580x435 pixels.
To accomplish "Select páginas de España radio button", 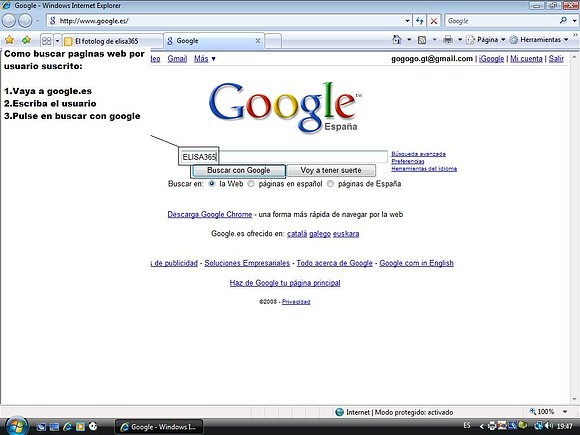I will point(330,183).
